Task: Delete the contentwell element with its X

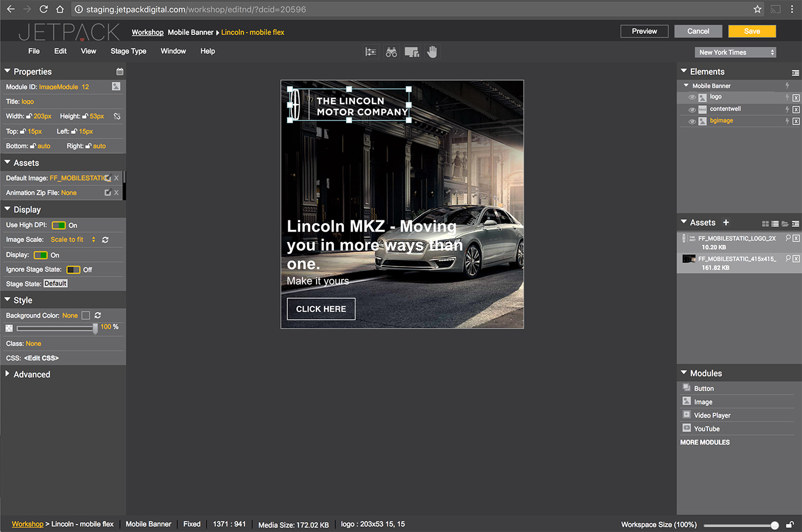Action: pos(796,109)
